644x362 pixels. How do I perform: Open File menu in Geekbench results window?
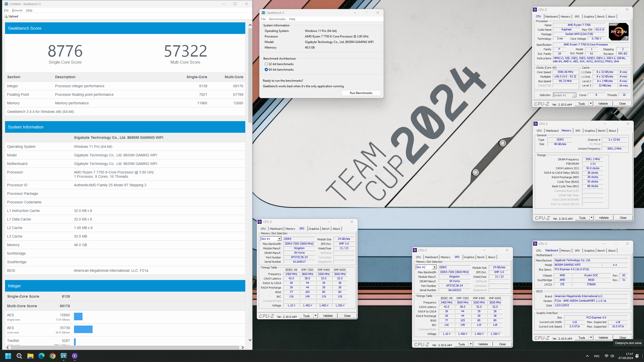6,10
